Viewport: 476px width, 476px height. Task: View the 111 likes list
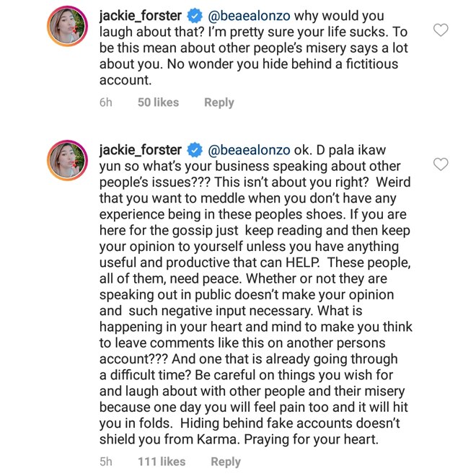[x=162, y=462]
